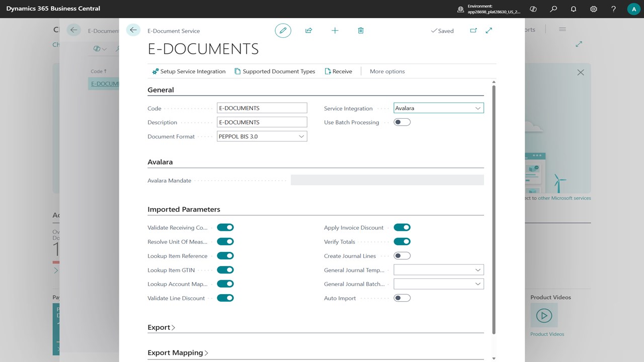Collapse the Imported Parameters section header

coord(184,210)
